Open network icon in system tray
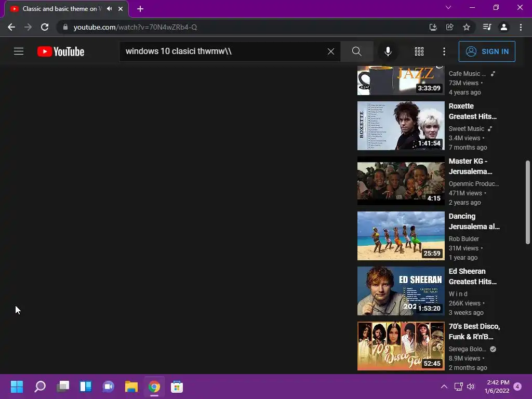 (x=458, y=387)
